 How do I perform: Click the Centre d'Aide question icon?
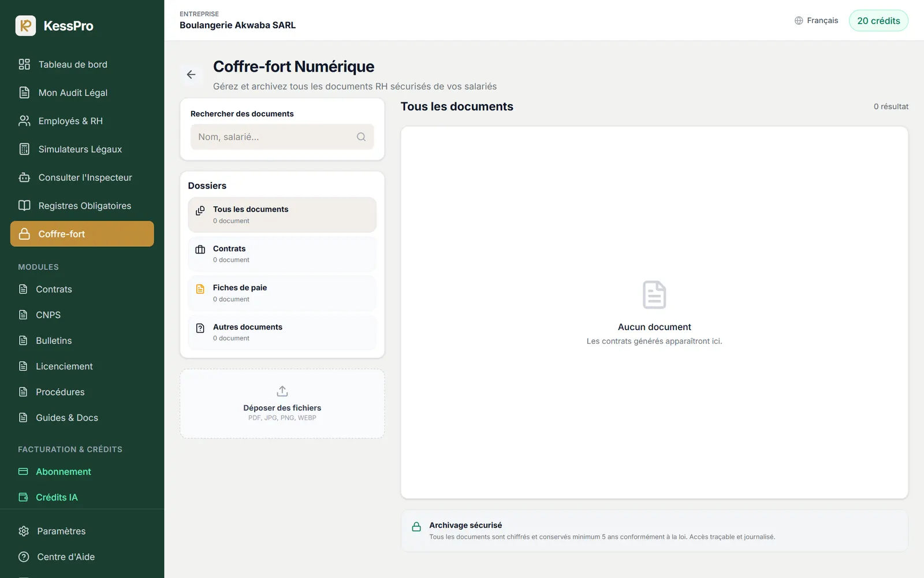coord(24,557)
